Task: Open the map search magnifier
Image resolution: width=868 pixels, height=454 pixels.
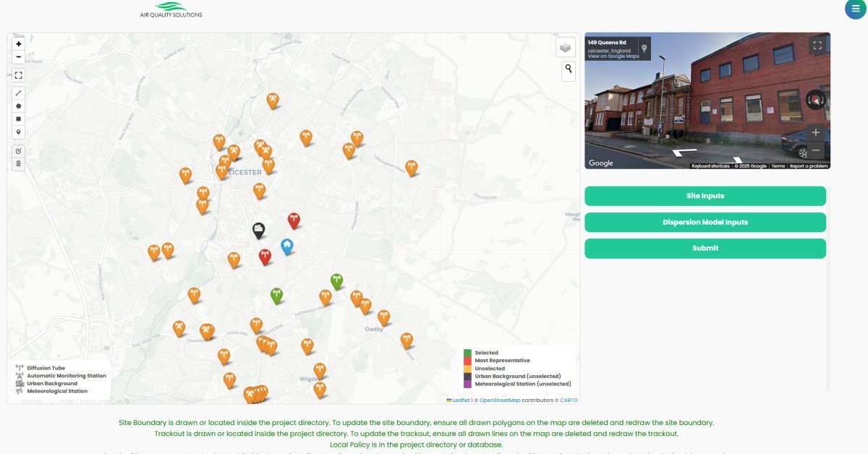Action: (569, 70)
